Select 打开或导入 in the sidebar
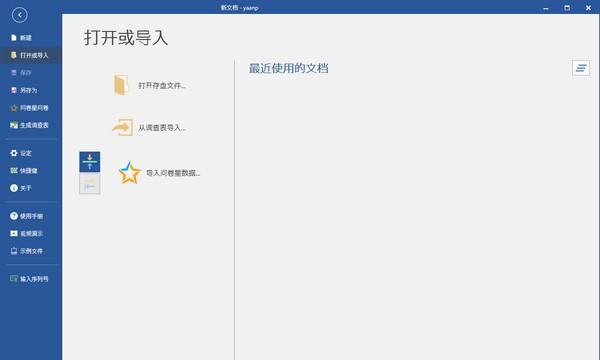 (30, 55)
